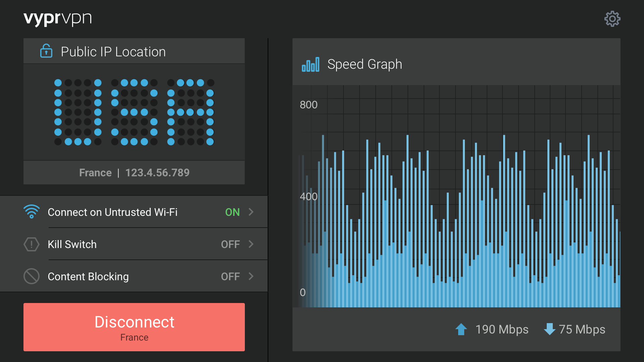Click the Wi-Fi signal icon
Screen dimensions: 644x362
point(32,212)
